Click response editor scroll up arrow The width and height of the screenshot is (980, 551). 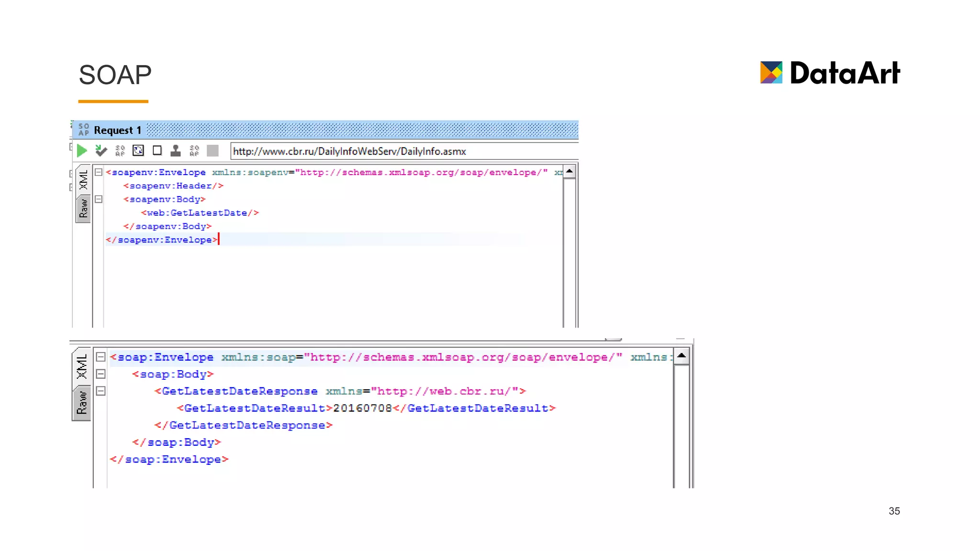point(681,356)
